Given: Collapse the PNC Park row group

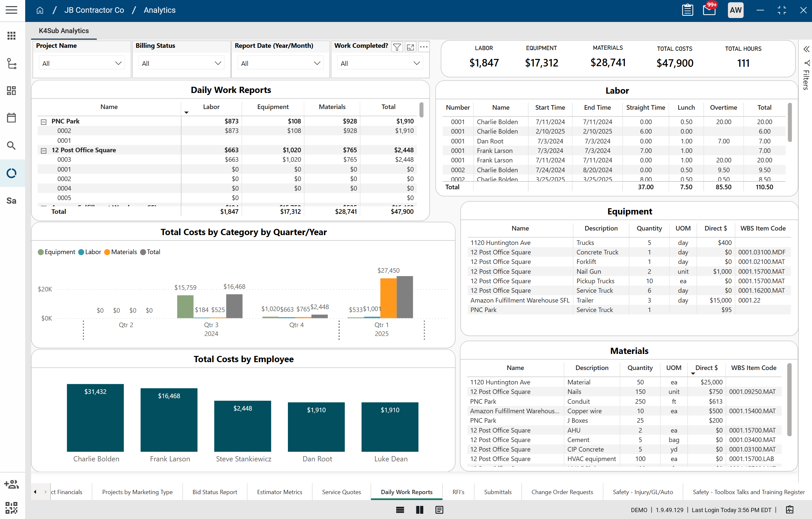Looking at the screenshot, I should point(44,122).
